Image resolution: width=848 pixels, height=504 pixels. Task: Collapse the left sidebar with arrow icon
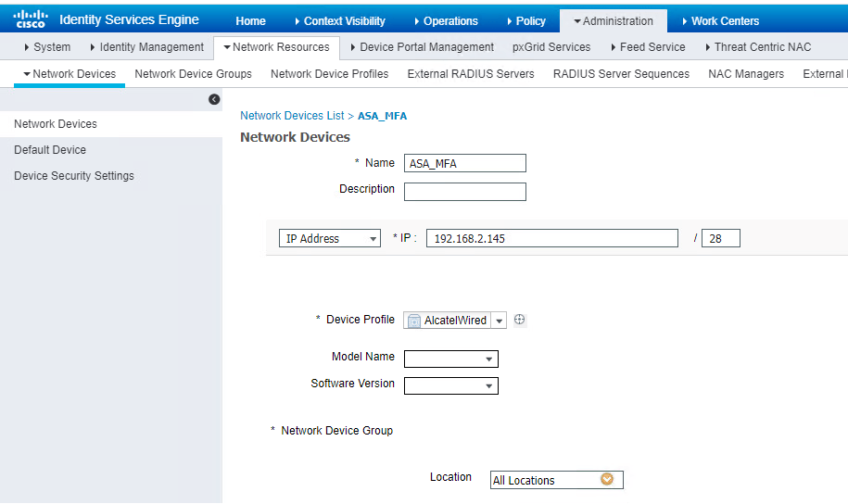pyautogui.click(x=214, y=99)
